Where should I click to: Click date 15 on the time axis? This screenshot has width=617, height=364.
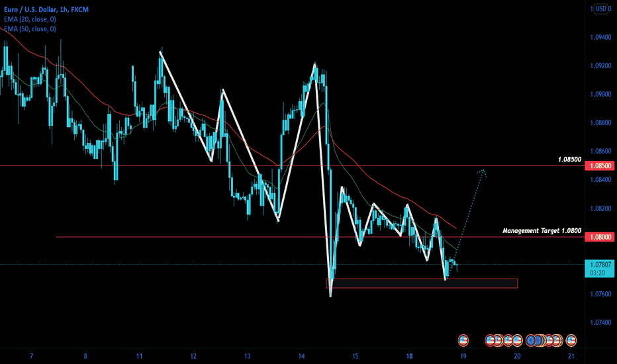pos(356,356)
